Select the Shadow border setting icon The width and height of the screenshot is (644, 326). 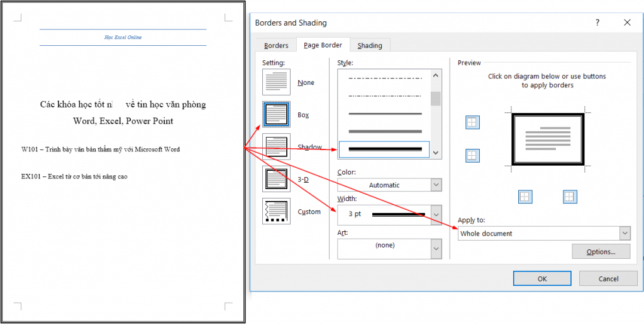[x=276, y=147]
